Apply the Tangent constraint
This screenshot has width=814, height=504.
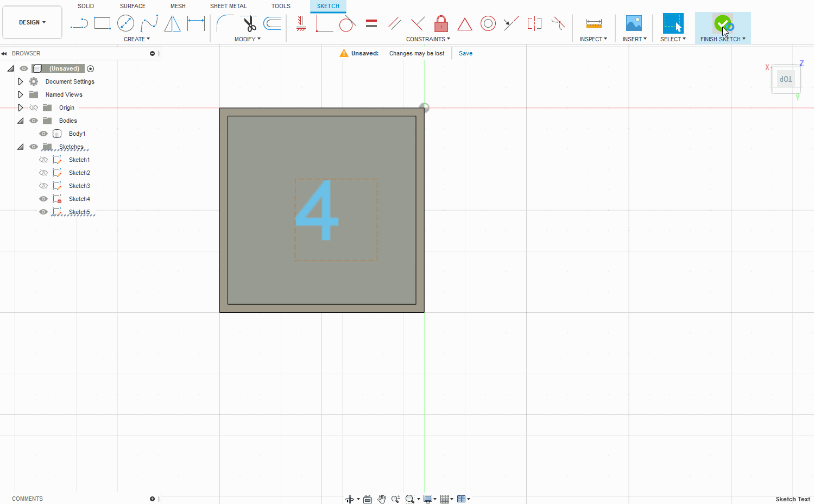coord(348,23)
